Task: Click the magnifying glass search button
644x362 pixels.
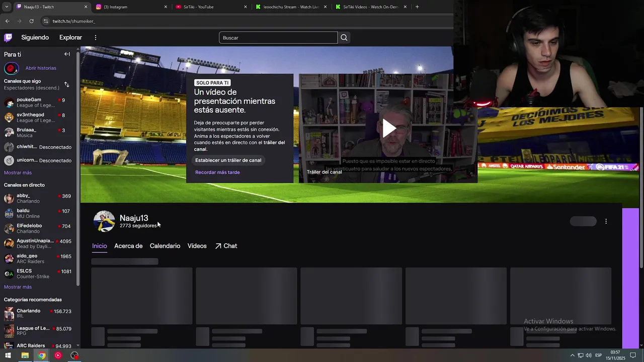Action: [344, 38]
